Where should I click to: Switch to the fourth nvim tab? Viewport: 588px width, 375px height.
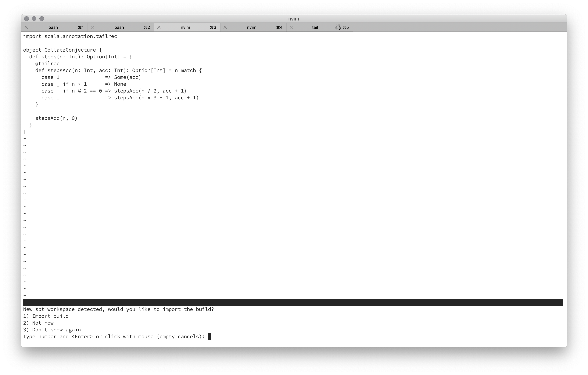pyautogui.click(x=252, y=27)
